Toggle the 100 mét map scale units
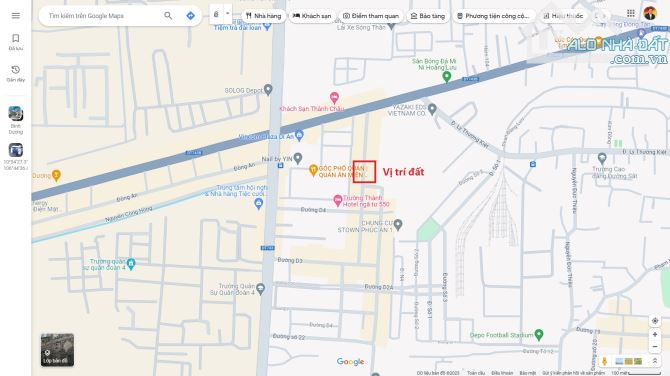The image size is (670, 376). point(636,373)
